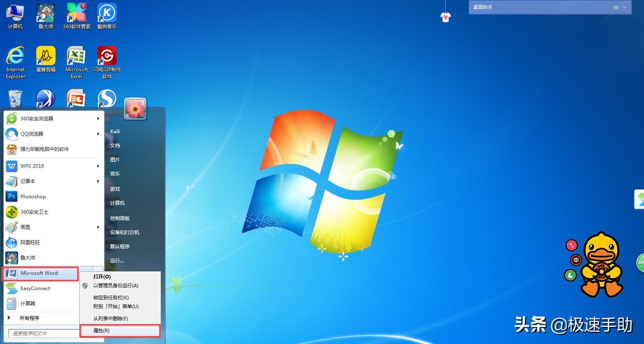
Task: Open the 桌面助手 menu icon
Action: click(616, 8)
